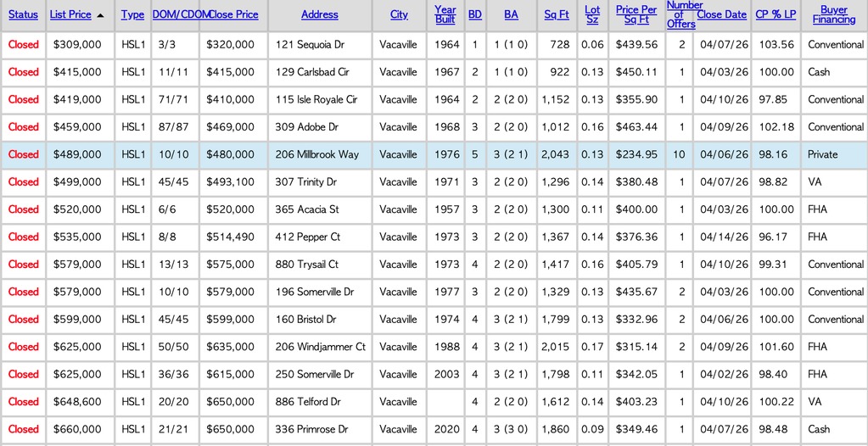The image size is (868, 446).
Task: Open the 121 Sequoia Dr listing
Action: (x=311, y=44)
